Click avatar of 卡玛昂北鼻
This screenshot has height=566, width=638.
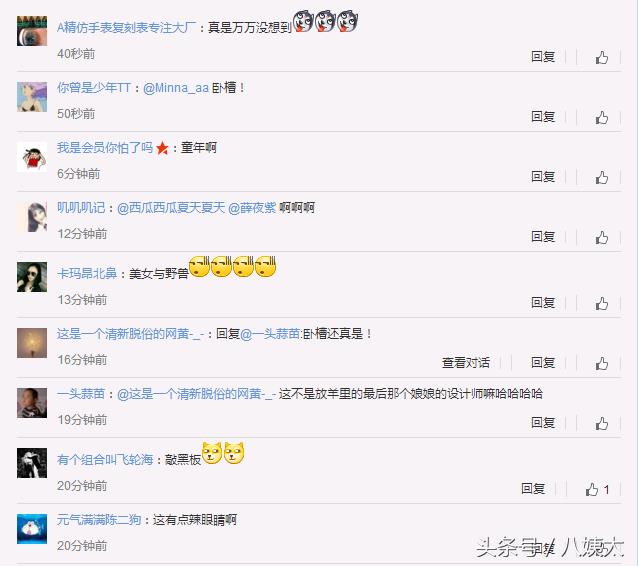(32, 277)
